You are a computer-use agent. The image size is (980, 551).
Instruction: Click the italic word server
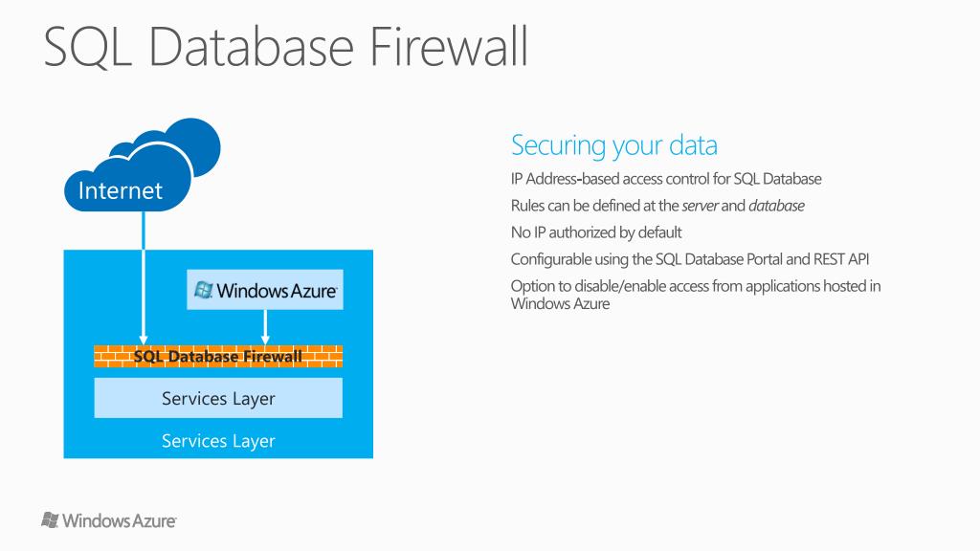click(700, 207)
